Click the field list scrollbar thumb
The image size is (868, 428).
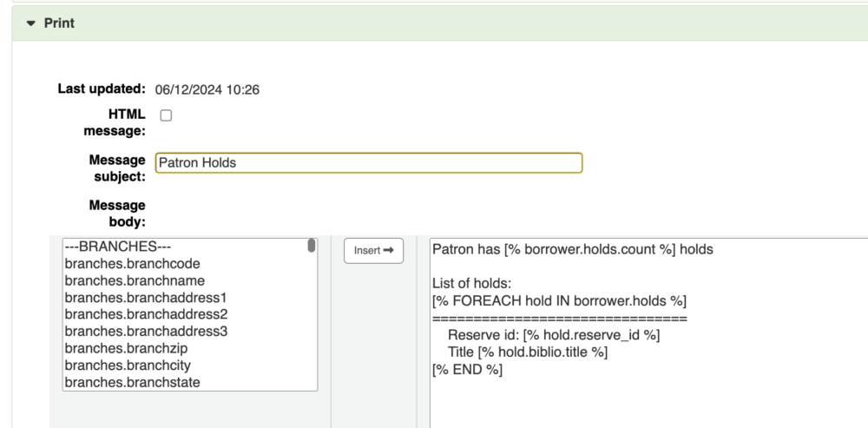click(x=312, y=246)
